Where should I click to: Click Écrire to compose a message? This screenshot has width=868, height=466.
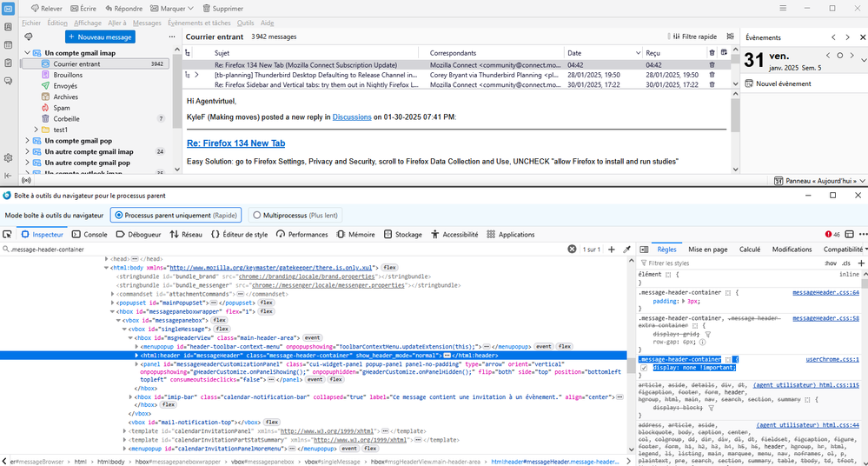pos(83,9)
